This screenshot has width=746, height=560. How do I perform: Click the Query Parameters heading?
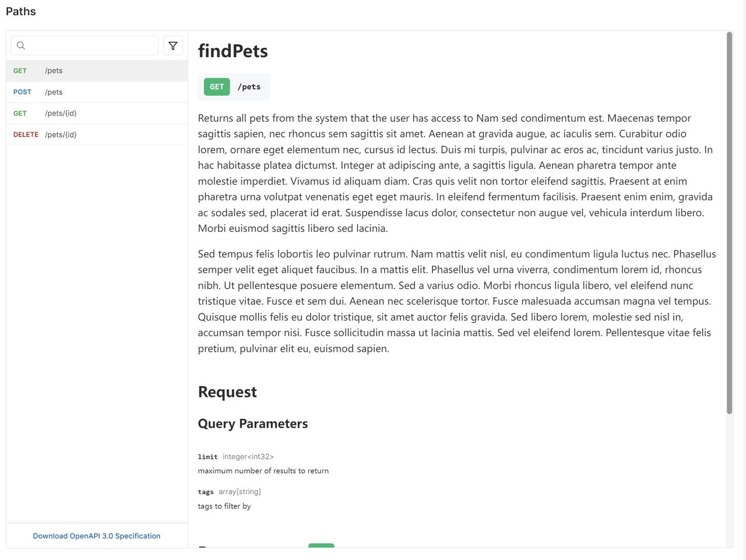[253, 424]
